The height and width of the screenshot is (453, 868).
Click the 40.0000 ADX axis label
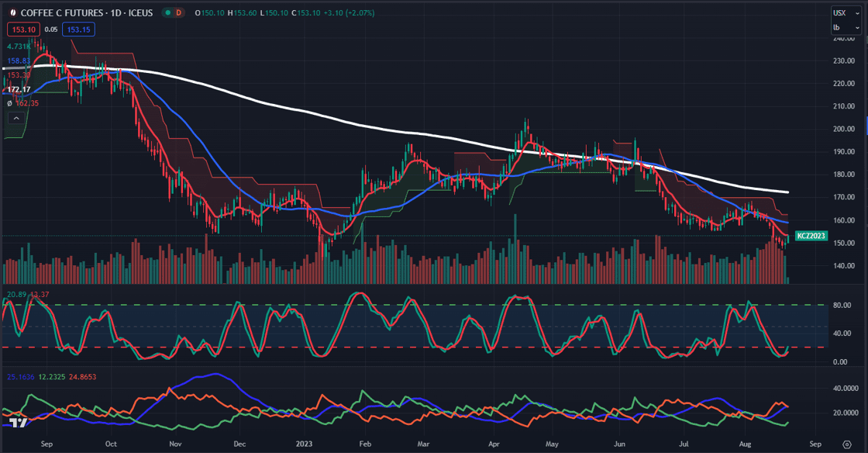tap(846, 388)
